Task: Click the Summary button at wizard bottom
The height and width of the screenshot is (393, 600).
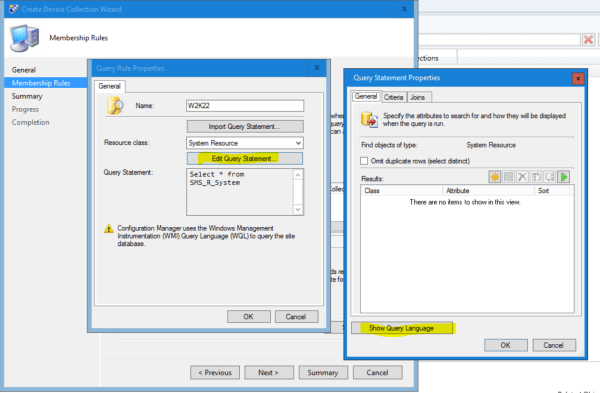Action: (323, 373)
